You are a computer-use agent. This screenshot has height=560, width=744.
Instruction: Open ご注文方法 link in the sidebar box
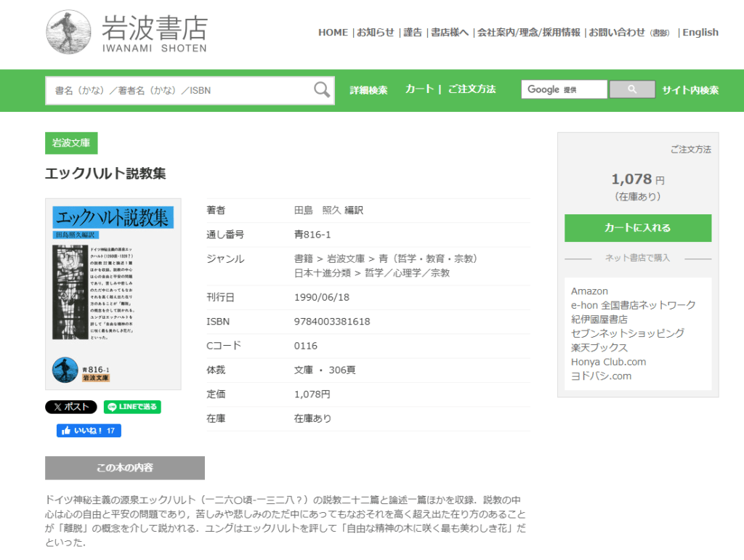click(x=690, y=150)
